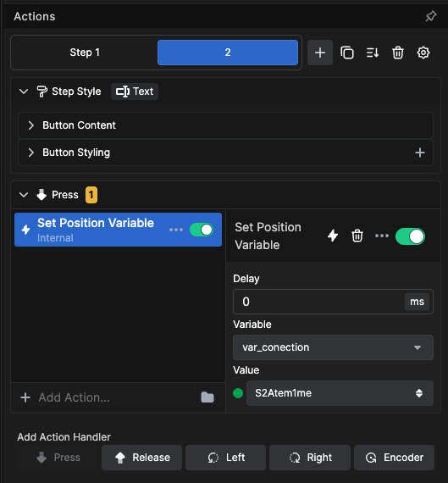This screenshot has width=448, height=483.
Task: Expand the Button Styling section
Action: 225,153
